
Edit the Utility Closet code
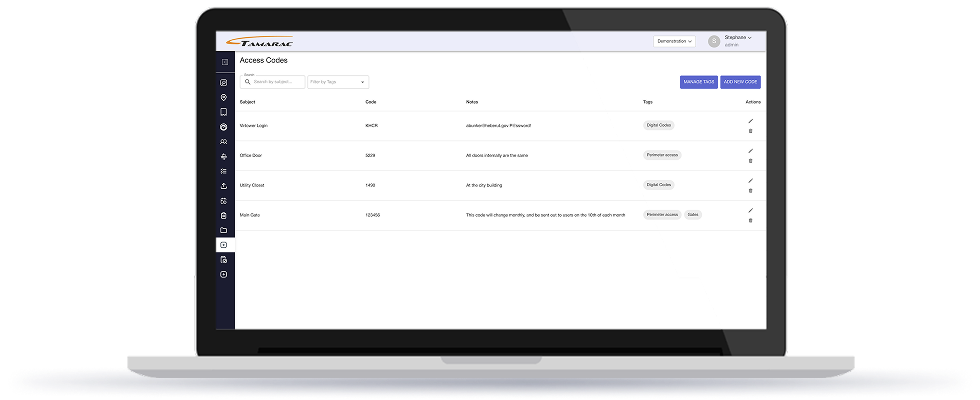751,181
